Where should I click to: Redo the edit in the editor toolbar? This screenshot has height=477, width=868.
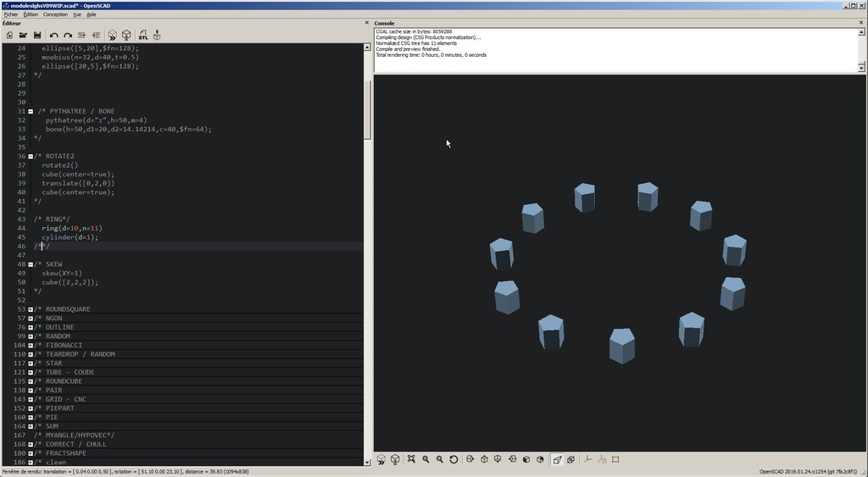click(x=68, y=36)
